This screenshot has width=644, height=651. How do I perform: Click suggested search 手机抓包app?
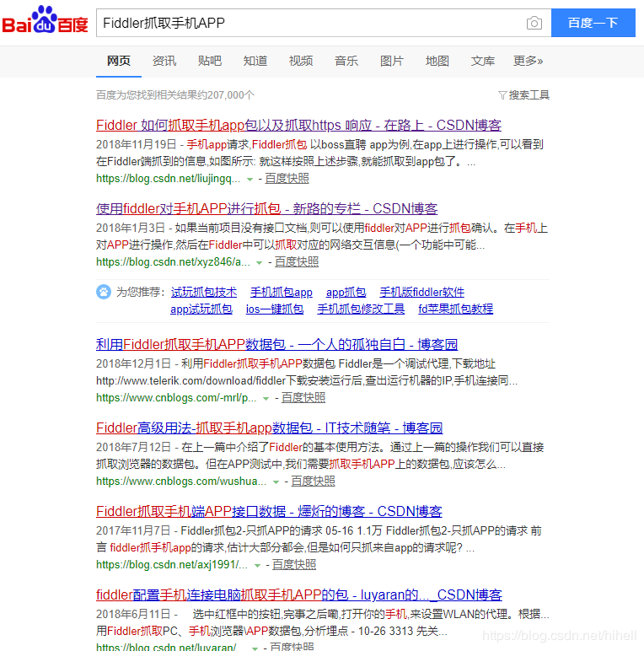coord(282,293)
